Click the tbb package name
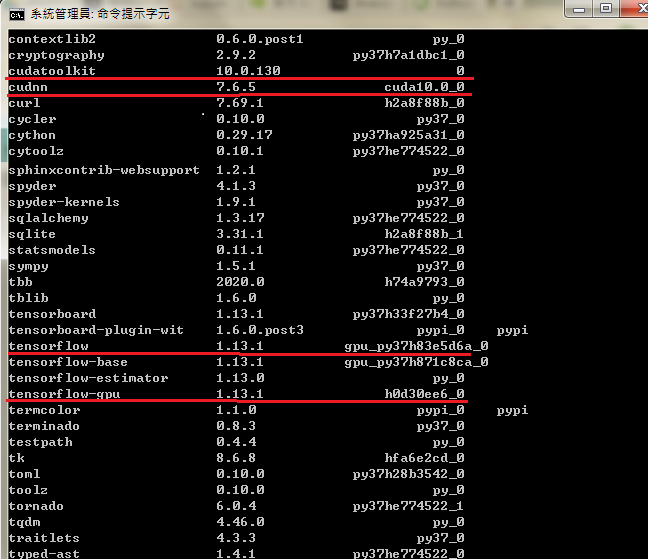The image size is (648, 559). (x=20, y=282)
